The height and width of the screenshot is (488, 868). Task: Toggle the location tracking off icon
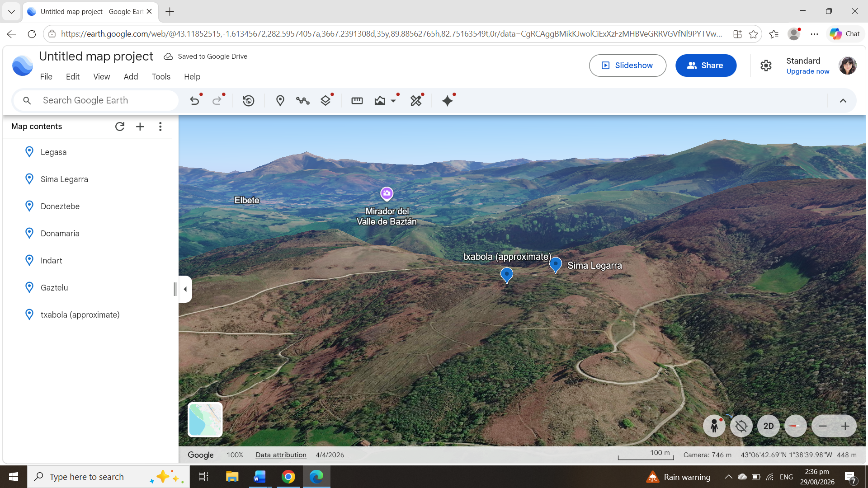click(741, 426)
